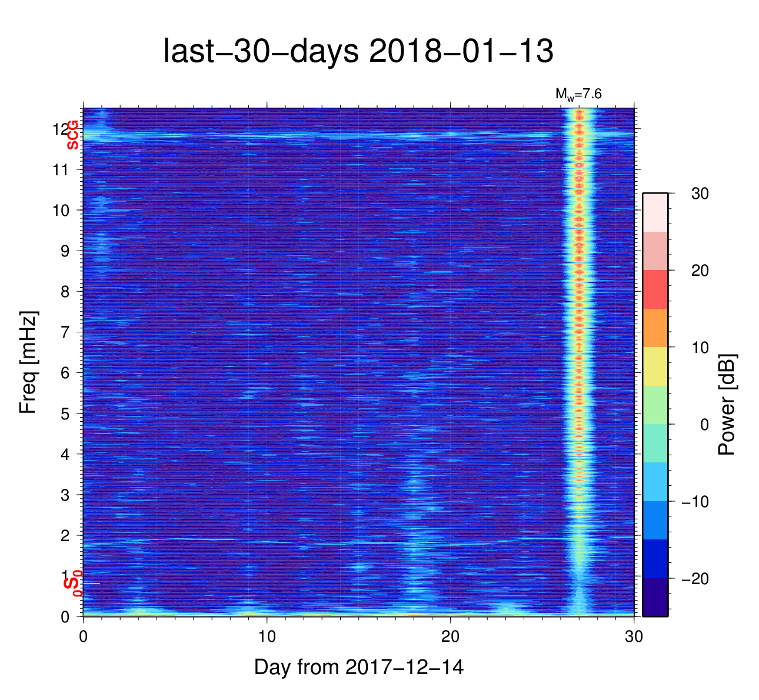The height and width of the screenshot is (700, 759).
Task: Click the x-axis tick label 20
Action: pos(450,637)
